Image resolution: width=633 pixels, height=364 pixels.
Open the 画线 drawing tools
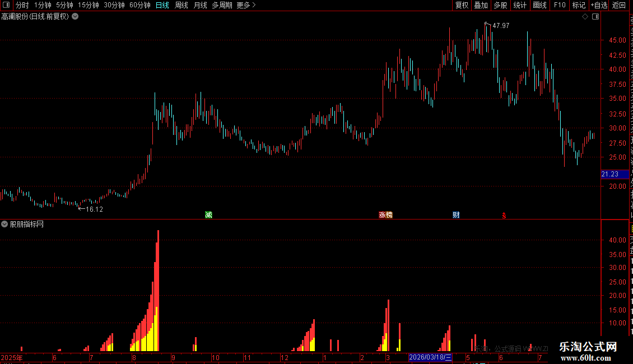539,5
